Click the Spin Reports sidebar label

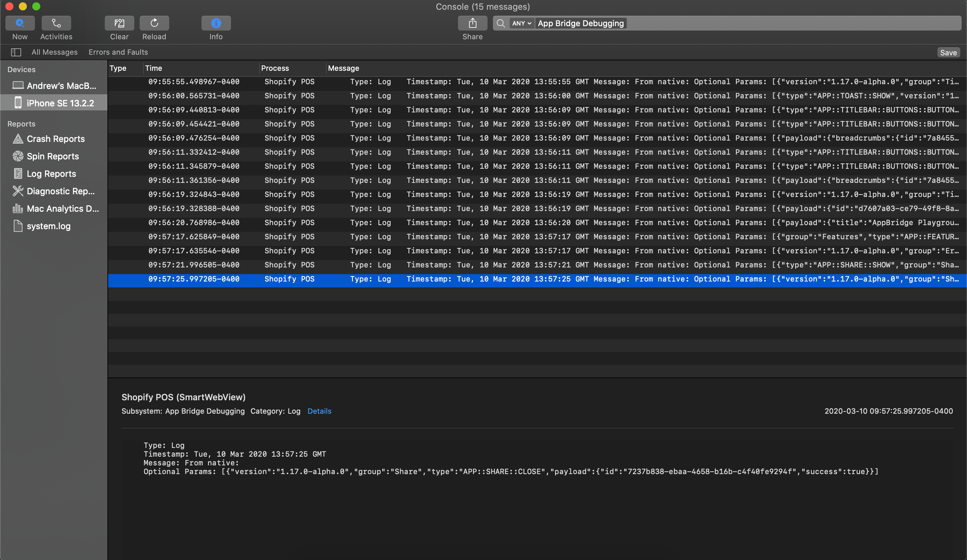pos(53,156)
